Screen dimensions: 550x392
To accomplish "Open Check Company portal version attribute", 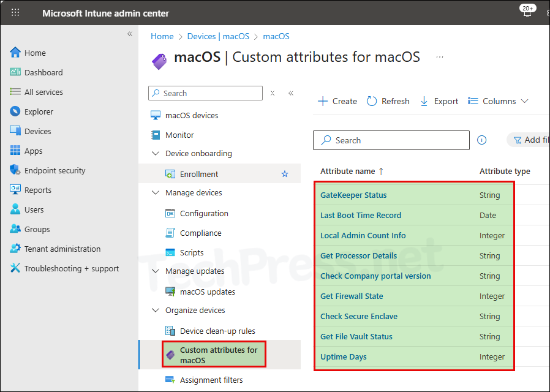I will pos(375,276).
